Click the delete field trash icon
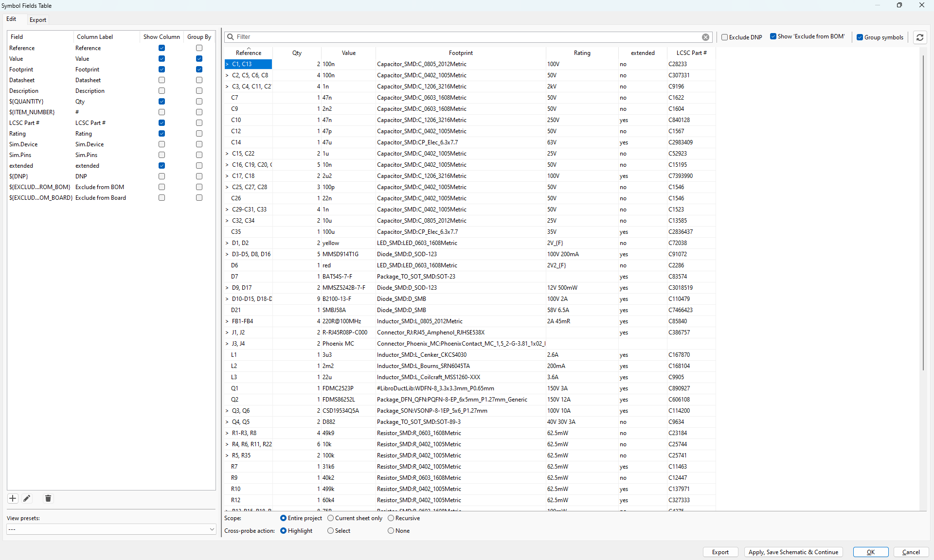Screen dimensions: 934x560 pyautogui.click(x=48, y=498)
